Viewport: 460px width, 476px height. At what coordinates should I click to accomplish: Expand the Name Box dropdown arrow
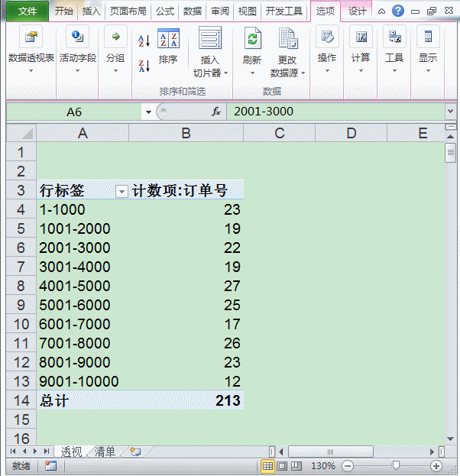[x=147, y=112]
